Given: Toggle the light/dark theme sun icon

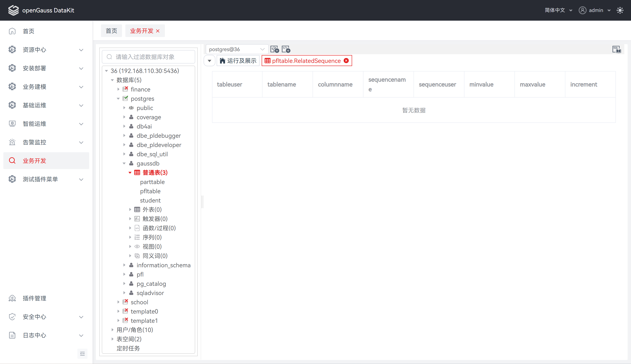Looking at the screenshot, I should (620, 10).
